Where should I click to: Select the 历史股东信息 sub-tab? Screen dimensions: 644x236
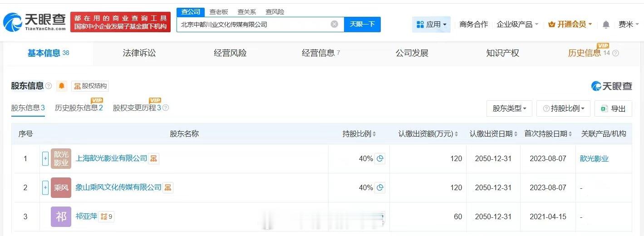click(79, 108)
